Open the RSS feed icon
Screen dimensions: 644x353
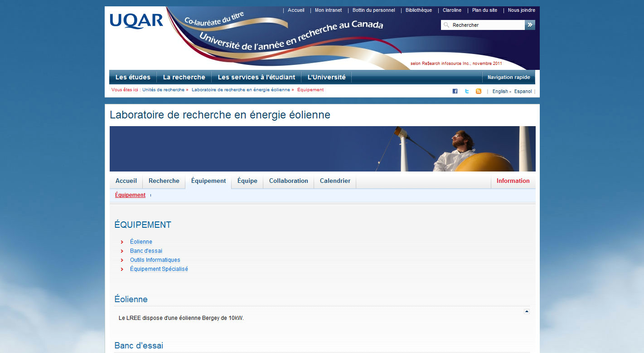(x=479, y=91)
